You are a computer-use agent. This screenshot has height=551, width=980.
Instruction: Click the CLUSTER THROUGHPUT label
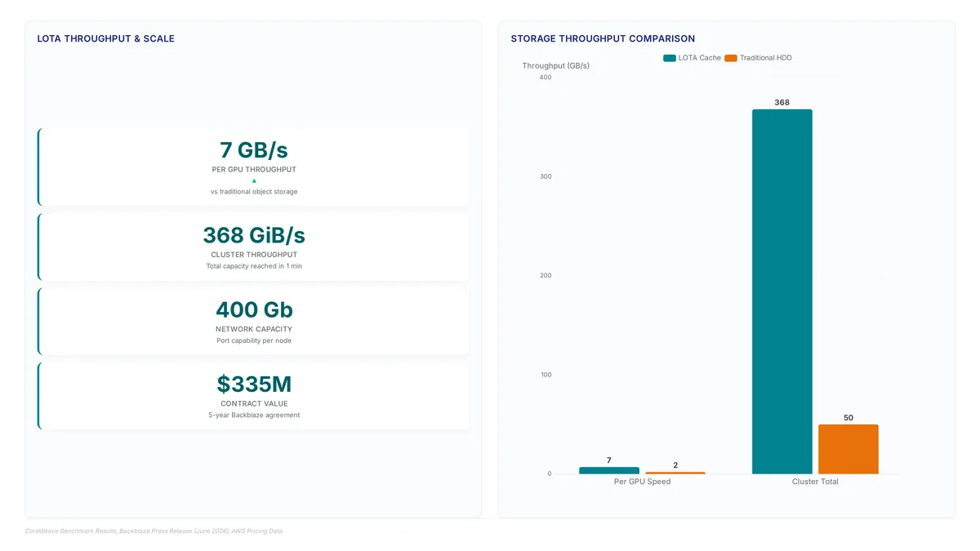(x=254, y=255)
